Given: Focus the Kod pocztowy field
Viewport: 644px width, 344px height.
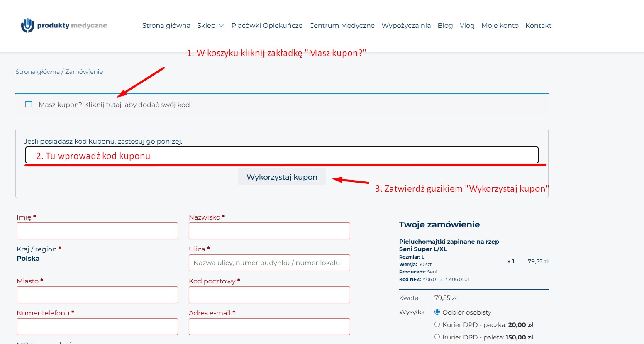Looking at the screenshot, I should click(269, 295).
